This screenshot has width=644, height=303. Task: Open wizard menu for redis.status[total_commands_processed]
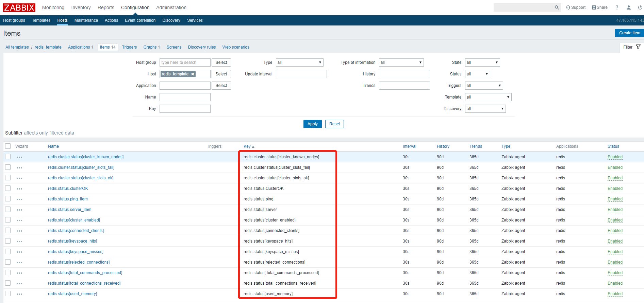click(x=19, y=273)
